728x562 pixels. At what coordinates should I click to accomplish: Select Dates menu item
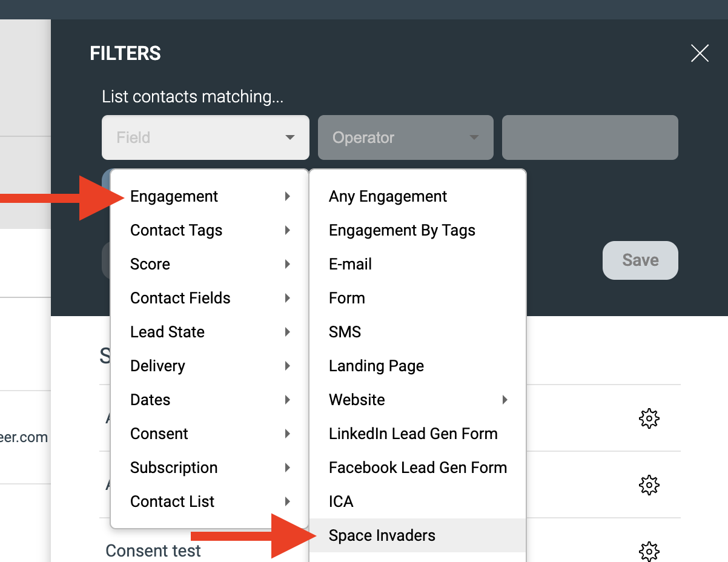tap(210, 400)
